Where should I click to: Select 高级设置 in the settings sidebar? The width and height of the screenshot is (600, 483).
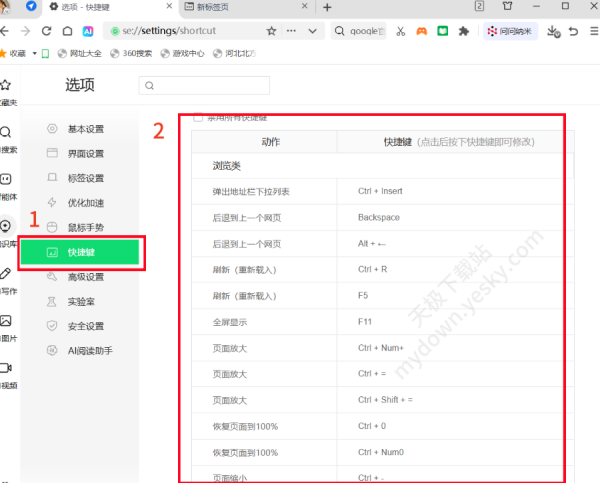point(85,276)
